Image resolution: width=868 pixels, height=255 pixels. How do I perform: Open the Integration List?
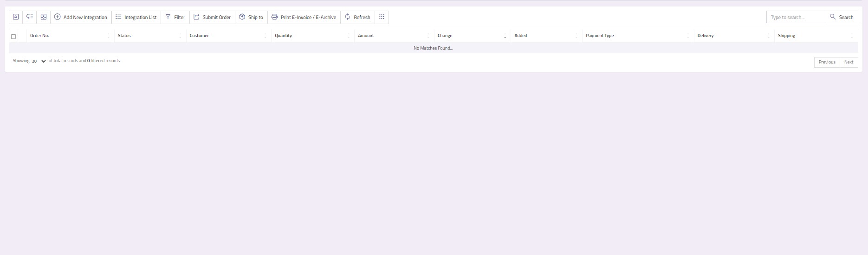coord(136,17)
